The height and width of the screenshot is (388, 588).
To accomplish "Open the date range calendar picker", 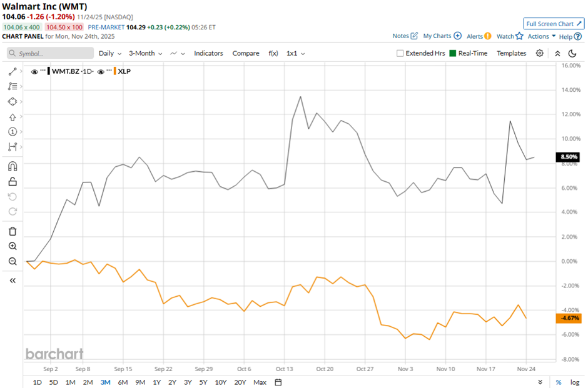I will click(278, 382).
